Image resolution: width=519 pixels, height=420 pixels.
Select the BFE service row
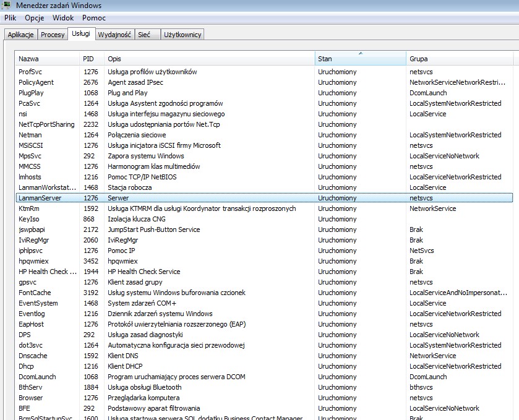pos(264,408)
